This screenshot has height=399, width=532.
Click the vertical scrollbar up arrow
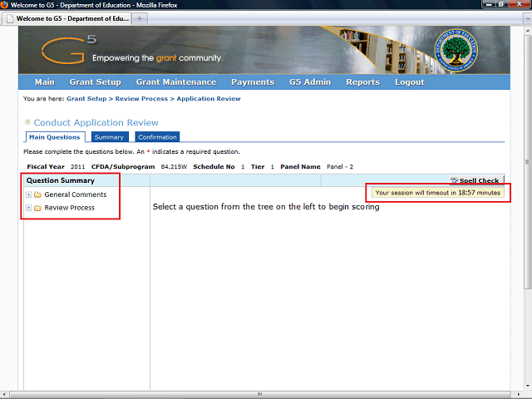tap(528, 31)
